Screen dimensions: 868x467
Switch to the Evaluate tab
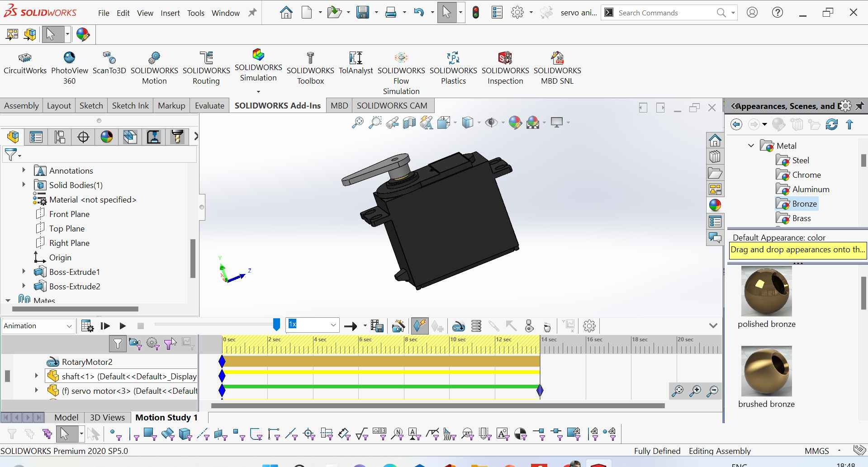tap(209, 106)
